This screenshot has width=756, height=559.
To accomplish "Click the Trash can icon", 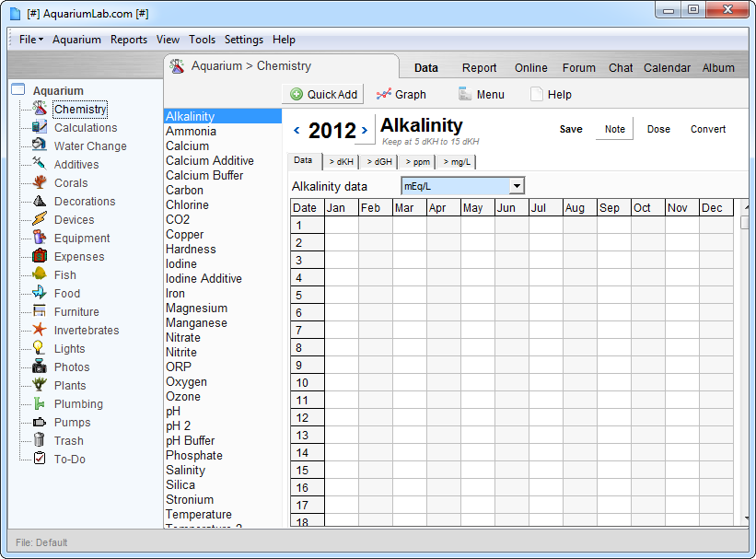I will [x=40, y=440].
